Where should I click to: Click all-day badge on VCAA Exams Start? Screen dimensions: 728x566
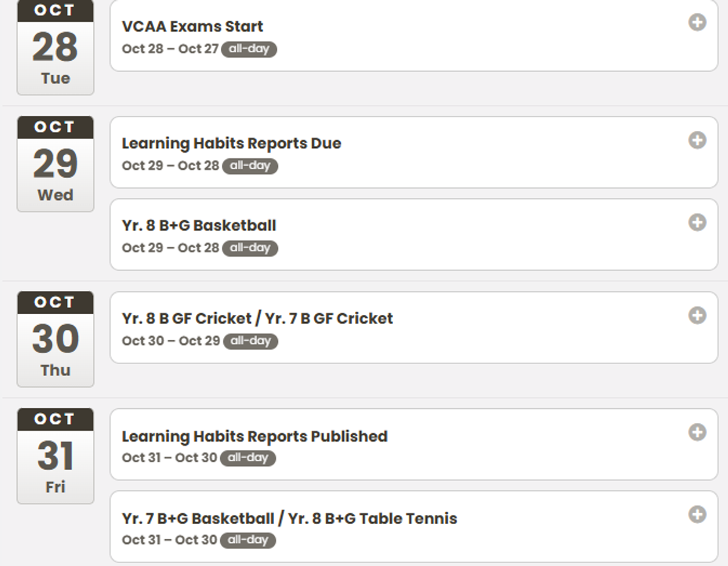[249, 49]
